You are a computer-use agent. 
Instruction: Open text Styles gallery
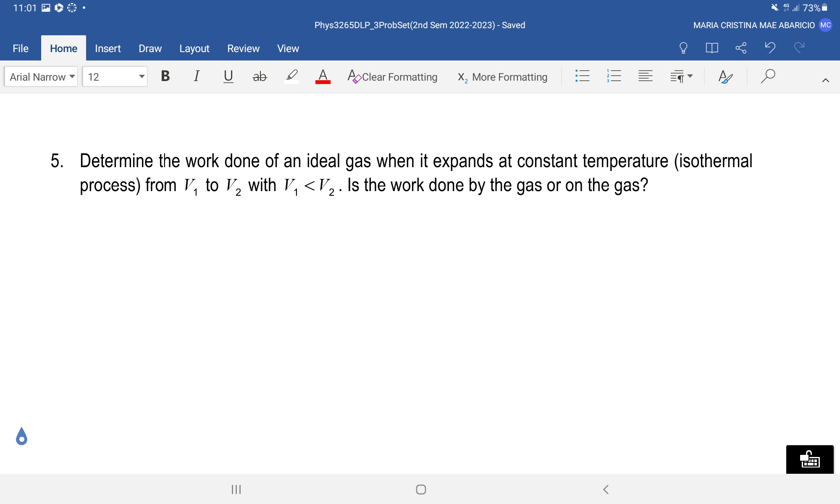tap(725, 76)
